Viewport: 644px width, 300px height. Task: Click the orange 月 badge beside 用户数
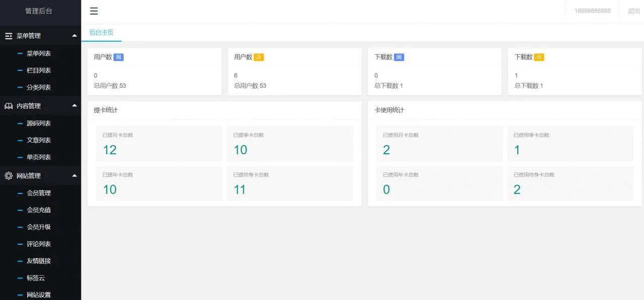[x=259, y=57]
